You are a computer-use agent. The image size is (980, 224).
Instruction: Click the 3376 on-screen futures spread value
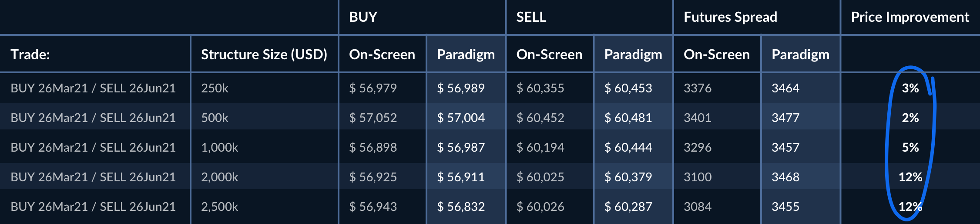click(698, 88)
